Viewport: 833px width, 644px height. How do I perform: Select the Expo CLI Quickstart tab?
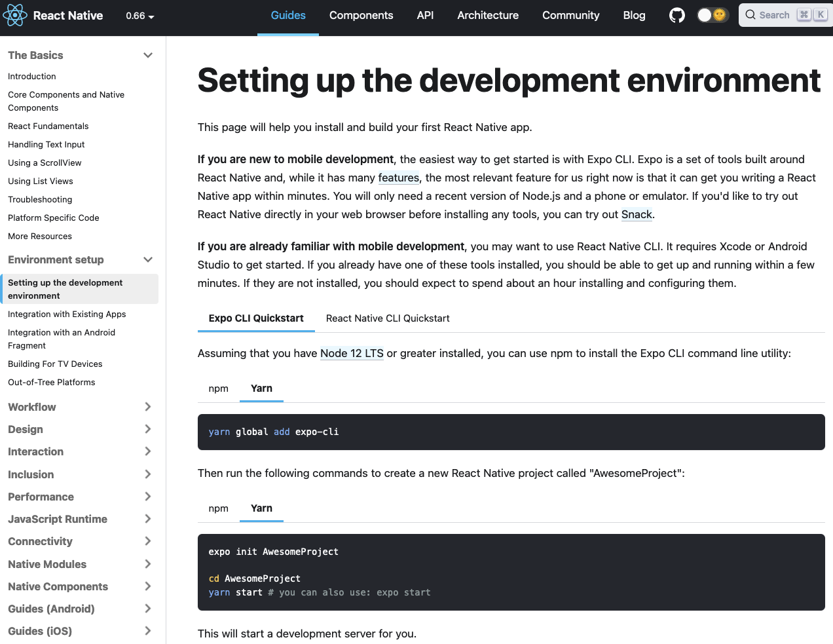[256, 318]
